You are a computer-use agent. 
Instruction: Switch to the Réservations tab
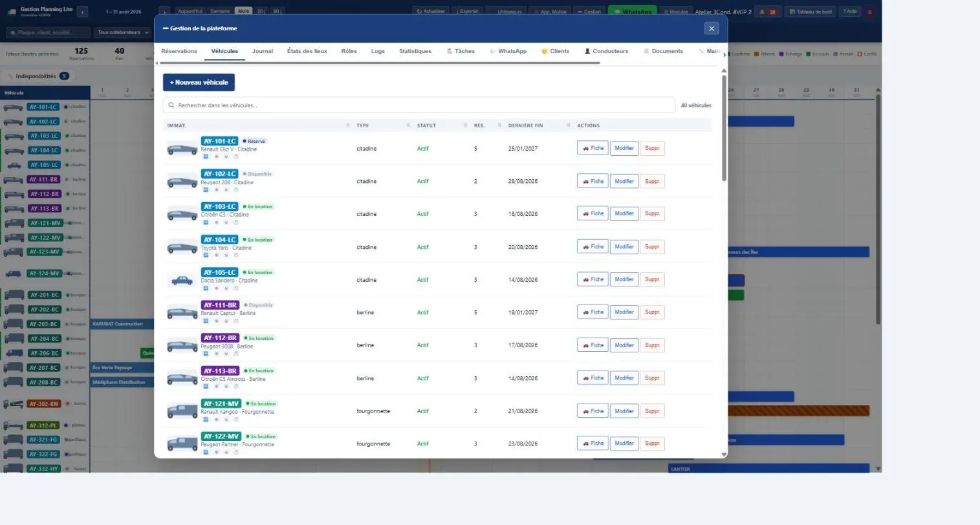click(179, 51)
